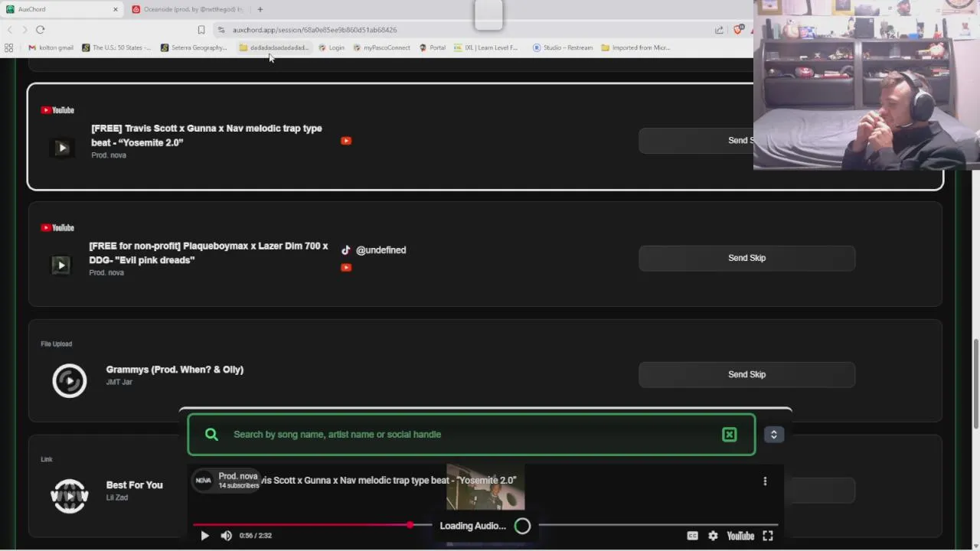Go back in browser history
The image size is (980, 551).
coord(9,30)
